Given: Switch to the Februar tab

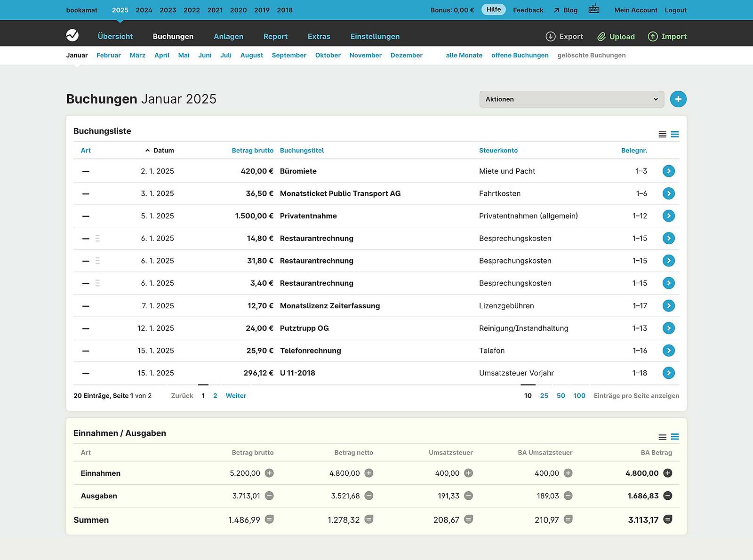Looking at the screenshot, I should click(x=109, y=55).
